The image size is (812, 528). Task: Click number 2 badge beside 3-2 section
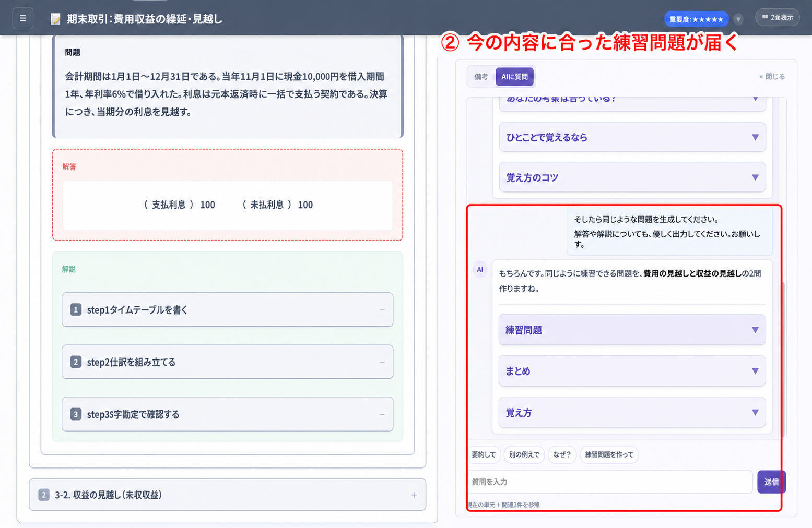tap(44, 495)
